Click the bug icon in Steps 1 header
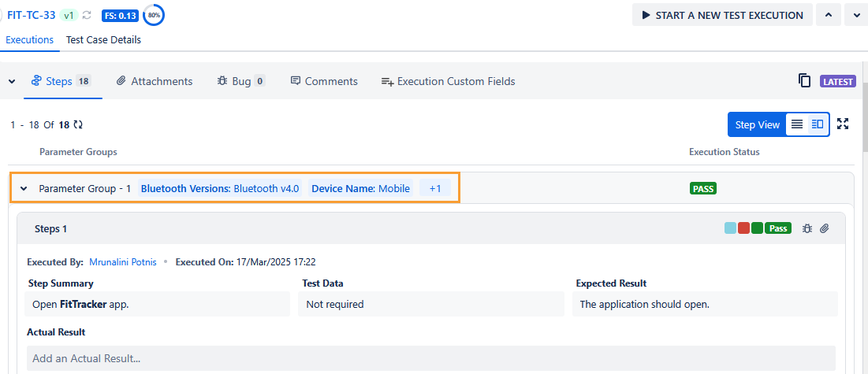The width and height of the screenshot is (868, 374). pyautogui.click(x=807, y=228)
